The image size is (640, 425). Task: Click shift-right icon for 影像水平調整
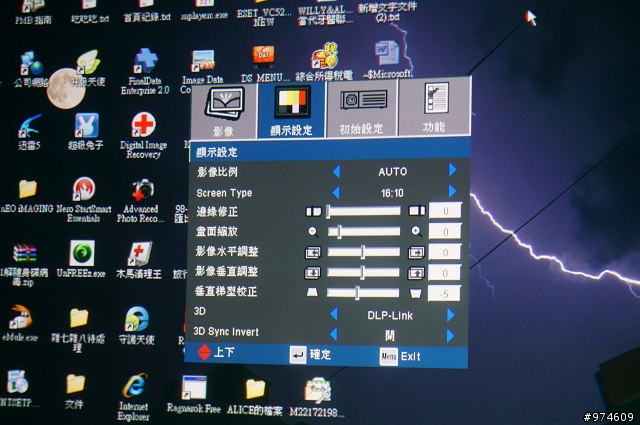(x=416, y=253)
